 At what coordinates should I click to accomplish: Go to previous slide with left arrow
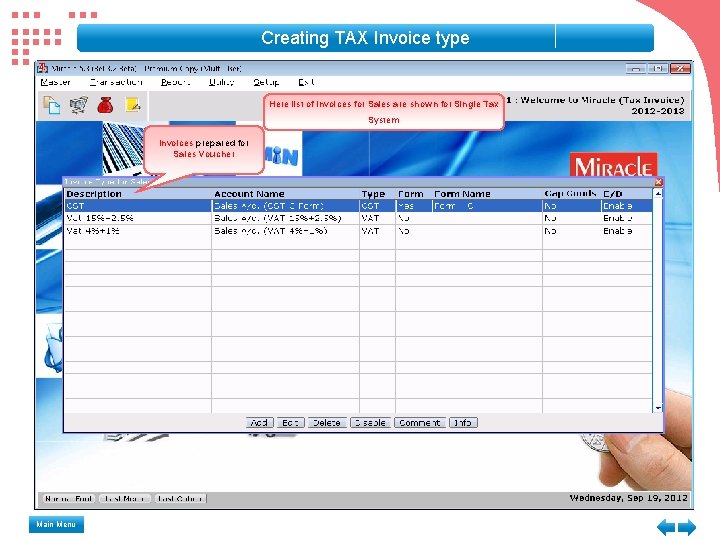pyautogui.click(x=665, y=527)
